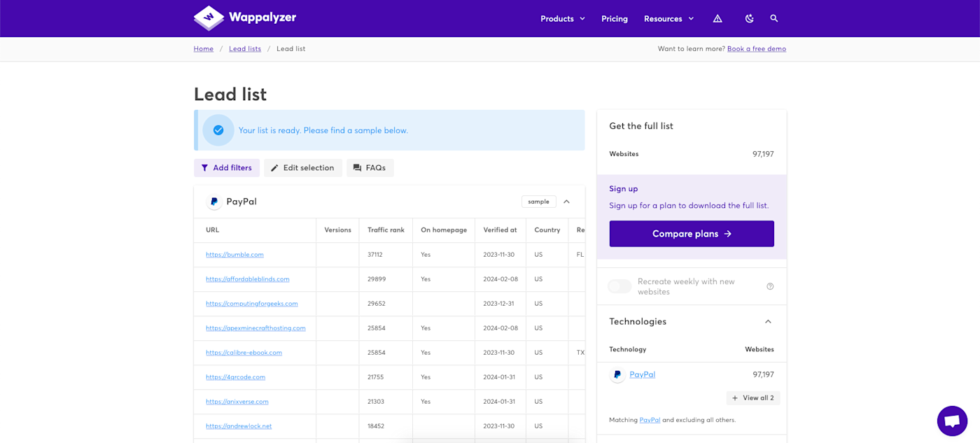Open the Resources dropdown menu

669,19
